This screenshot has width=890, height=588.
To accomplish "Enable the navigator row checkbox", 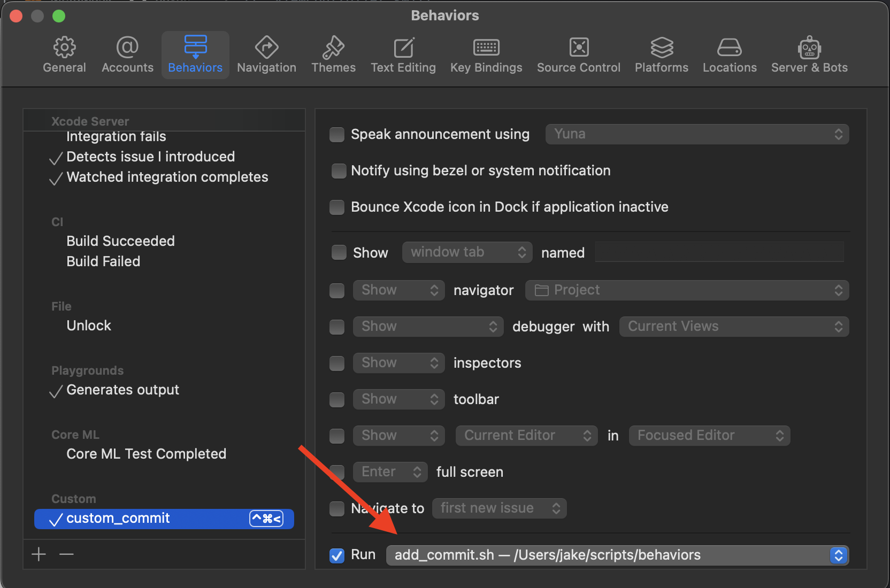I will tap(337, 291).
